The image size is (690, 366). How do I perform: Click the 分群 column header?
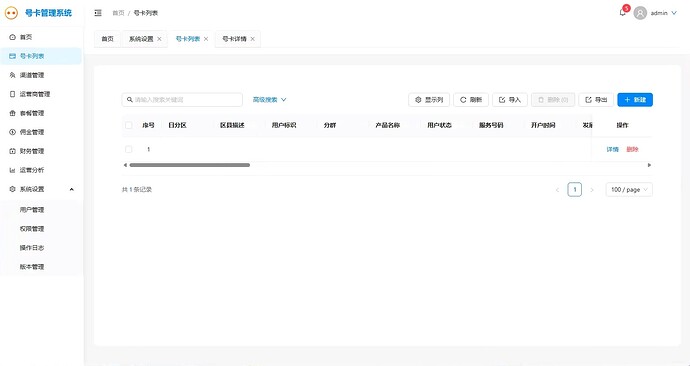tap(330, 125)
